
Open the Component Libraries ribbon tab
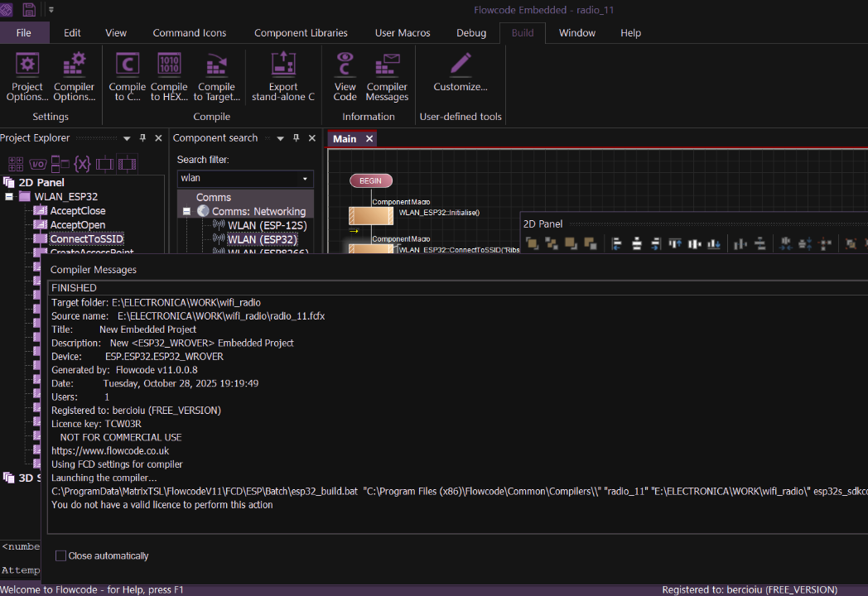(301, 33)
